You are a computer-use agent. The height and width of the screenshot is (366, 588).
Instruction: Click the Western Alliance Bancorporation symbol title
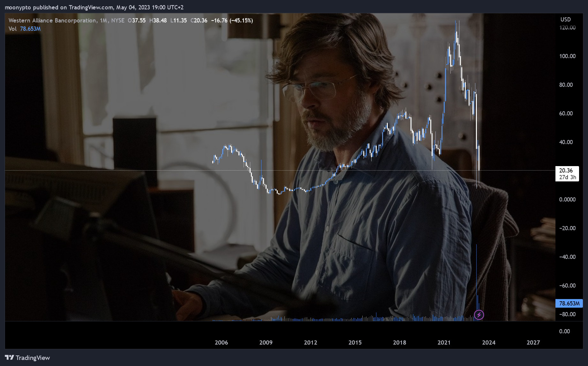pyautogui.click(x=52, y=20)
